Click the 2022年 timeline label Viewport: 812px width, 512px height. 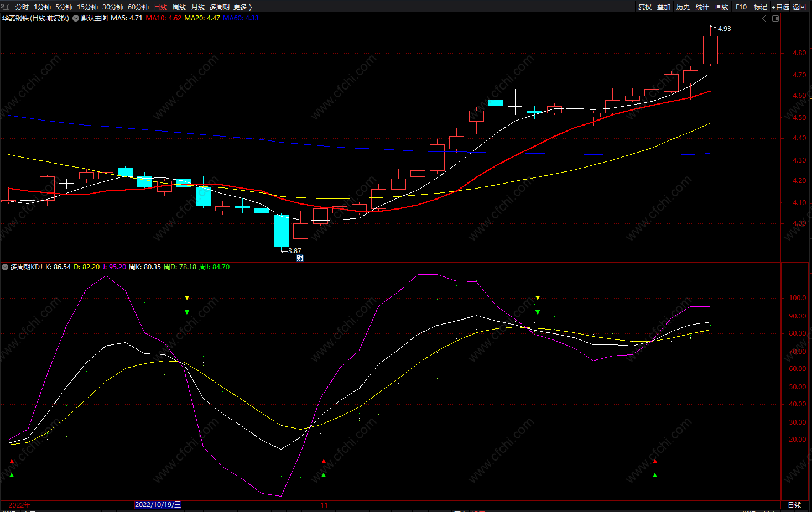point(20,505)
